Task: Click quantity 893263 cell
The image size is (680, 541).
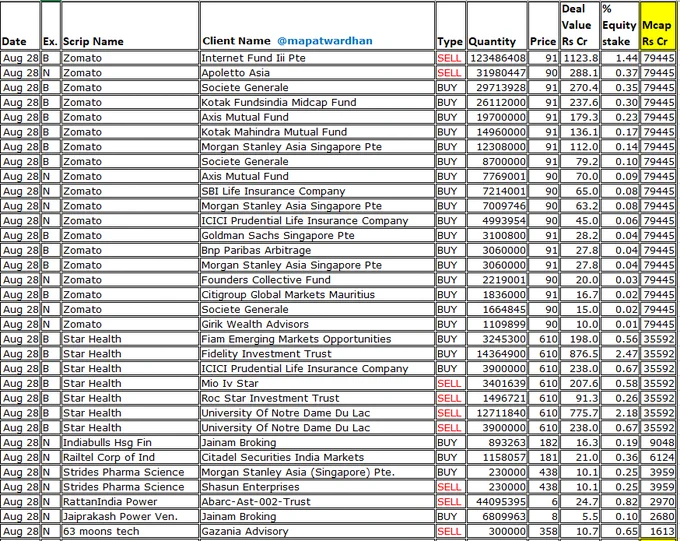Action: [x=497, y=442]
